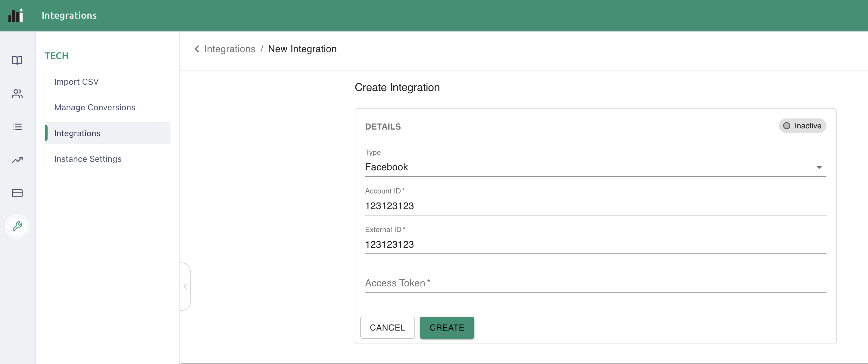The width and height of the screenshot is (868, 364).
Task: Open the users icon section
Action: tap(17, 94)
